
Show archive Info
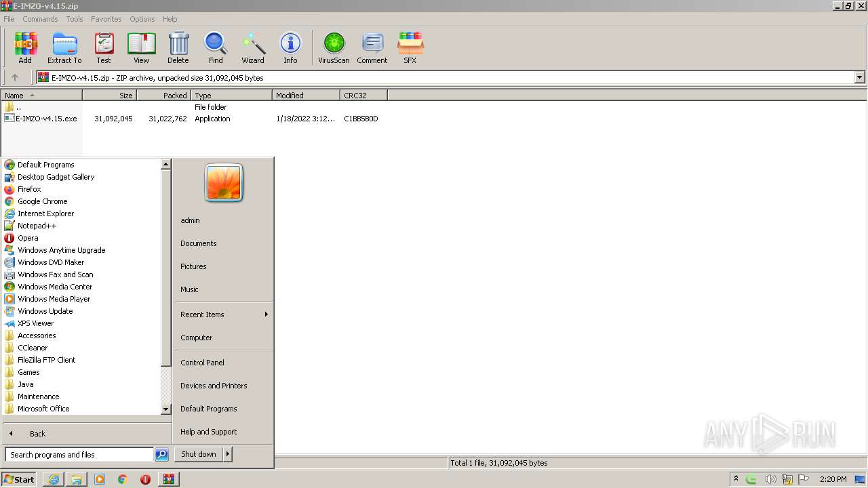pos(290,47)
